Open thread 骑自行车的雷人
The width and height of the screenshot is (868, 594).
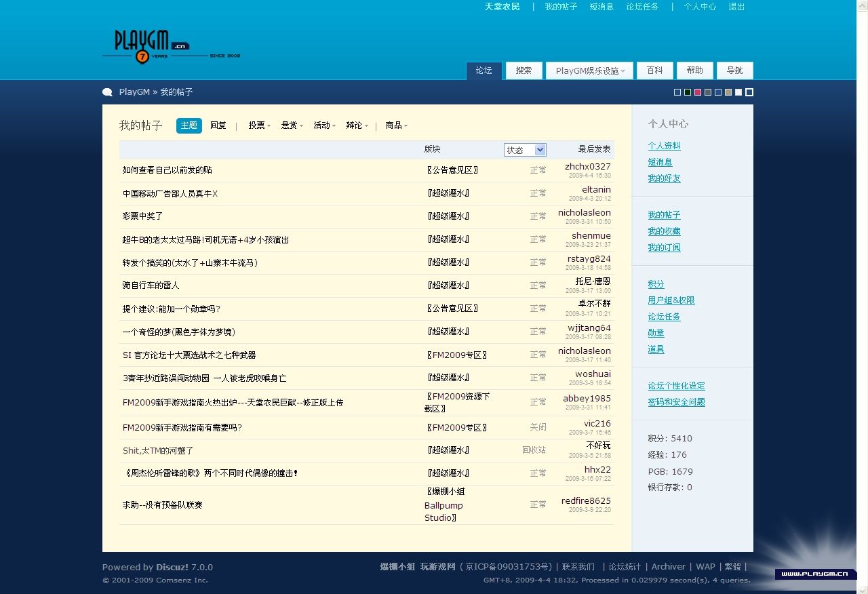(x=151, y=285)
